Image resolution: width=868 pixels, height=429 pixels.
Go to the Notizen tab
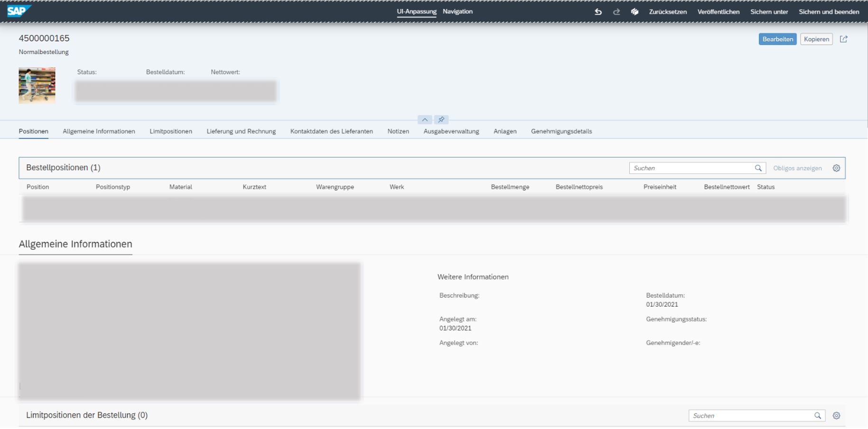tap(398, 131)
